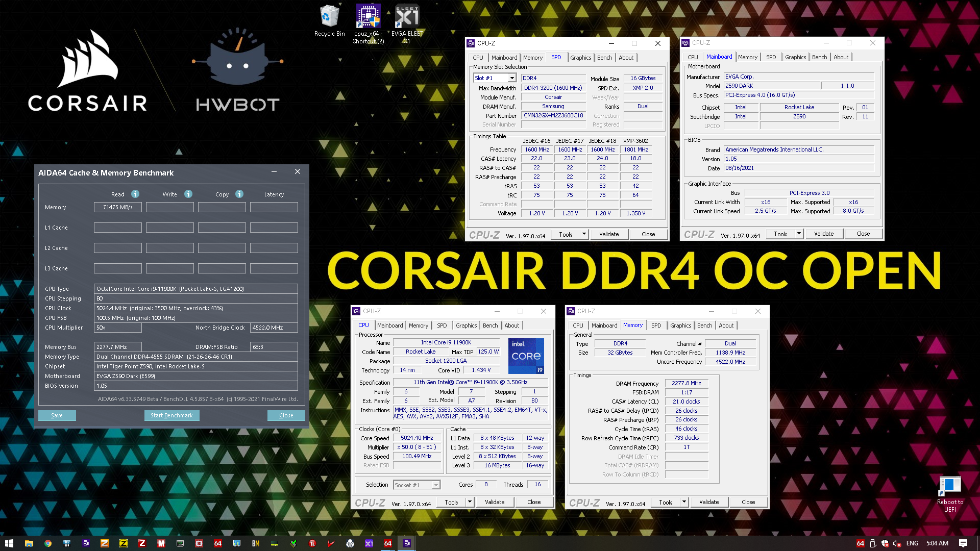This screenshot has height=551, width=980.
Task: Click the ENG language indicator
Action: click(x=912, y=543)
